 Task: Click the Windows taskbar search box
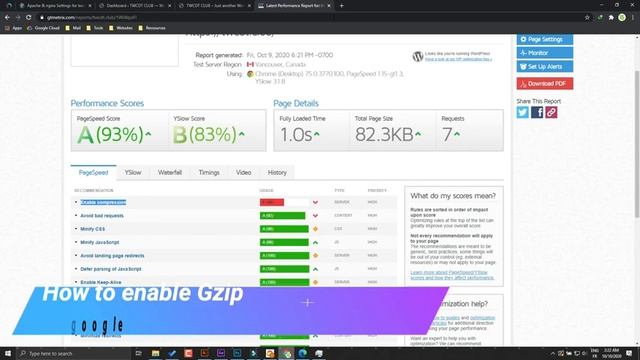[x=73, y=353]
